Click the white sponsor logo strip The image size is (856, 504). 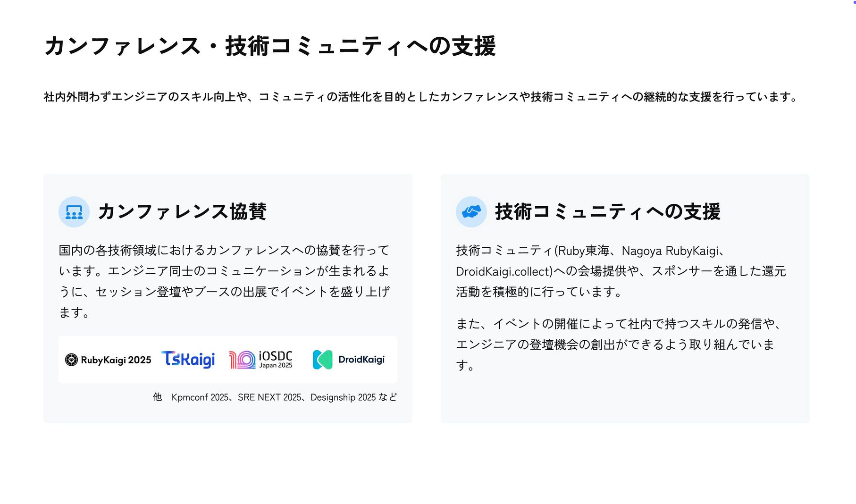pos(227,376)
